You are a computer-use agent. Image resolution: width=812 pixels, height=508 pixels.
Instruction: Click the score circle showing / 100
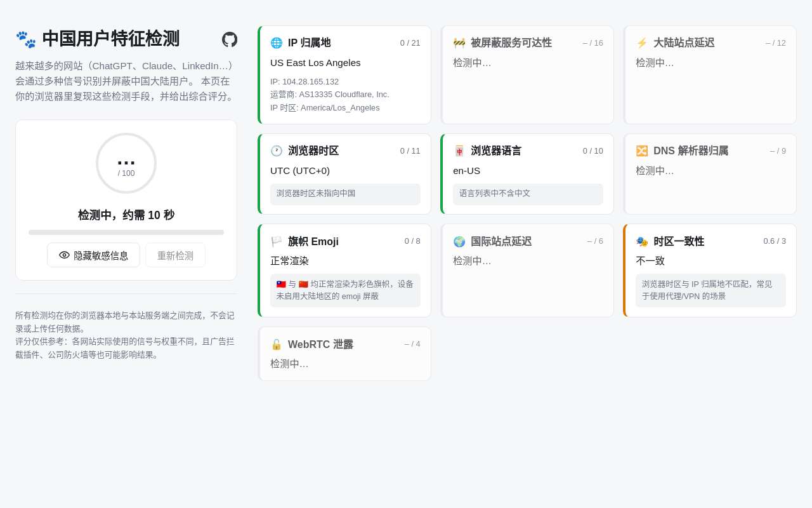click(x=126, y=163)
